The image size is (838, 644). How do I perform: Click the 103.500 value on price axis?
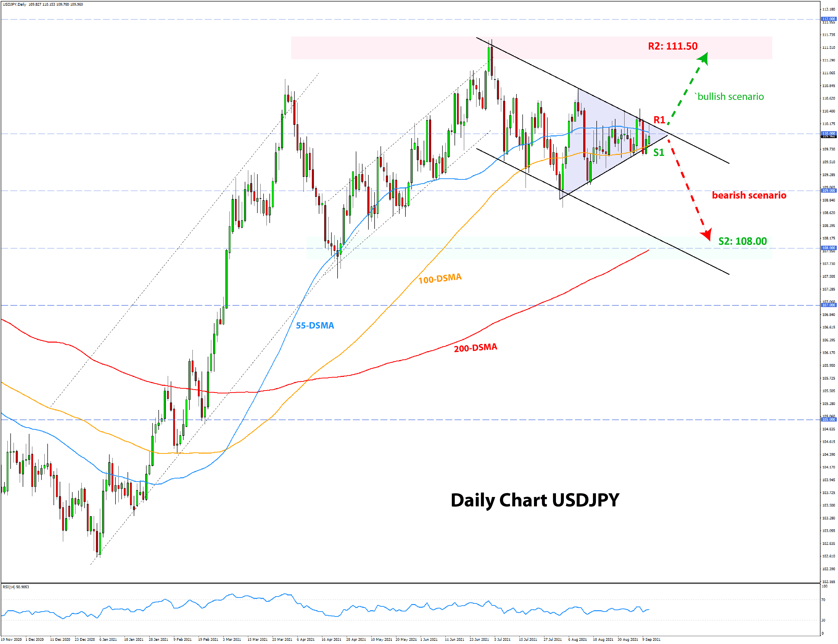point(828,506)
